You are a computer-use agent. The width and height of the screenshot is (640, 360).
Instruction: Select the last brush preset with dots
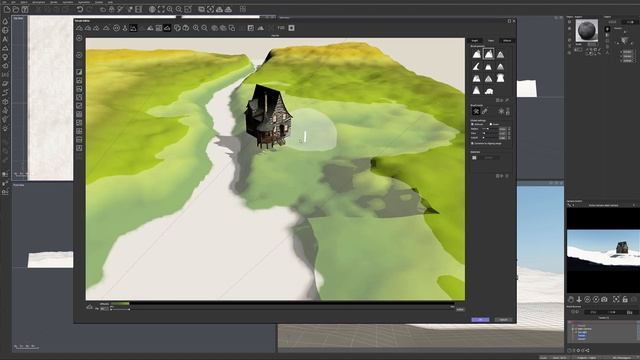pyautogui.click(x=489, y=91)
